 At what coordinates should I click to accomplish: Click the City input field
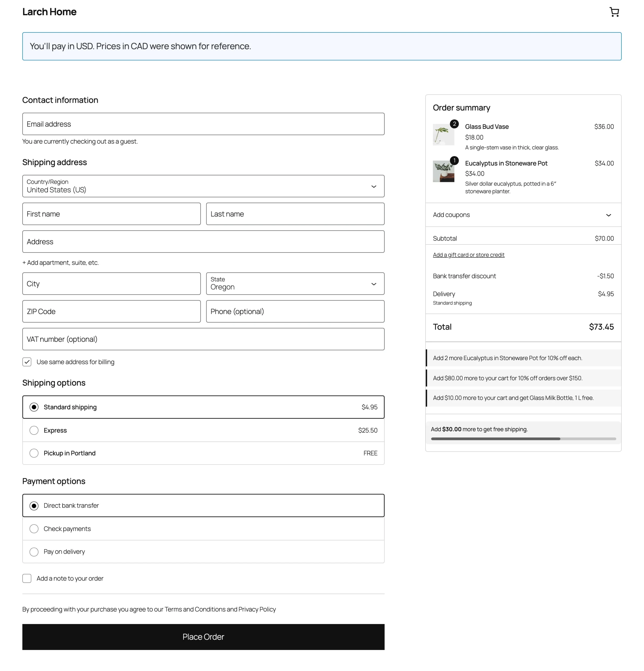coord(112,283)
